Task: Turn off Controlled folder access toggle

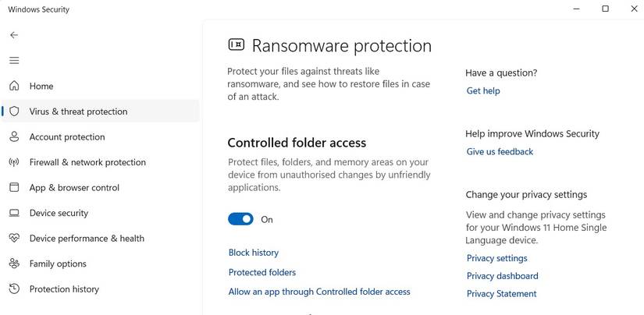Action: pos(240,219)
